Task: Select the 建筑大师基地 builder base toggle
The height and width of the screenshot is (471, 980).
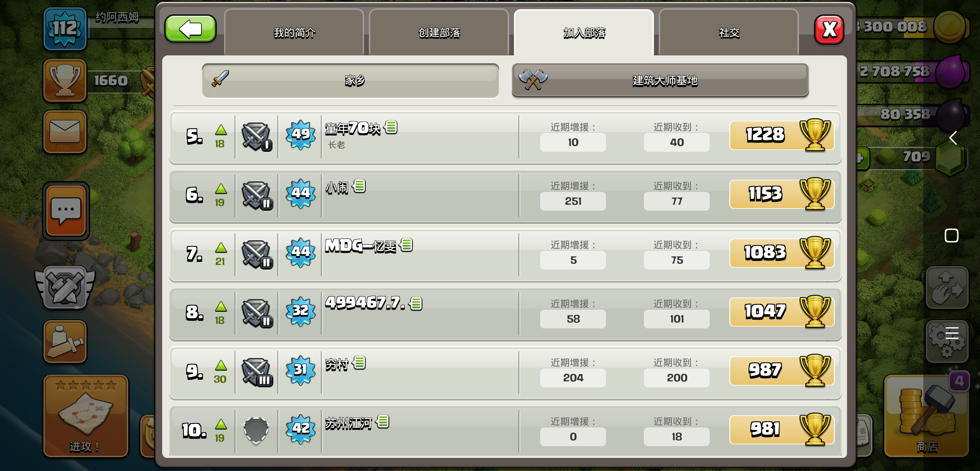Action: point(660,81)
